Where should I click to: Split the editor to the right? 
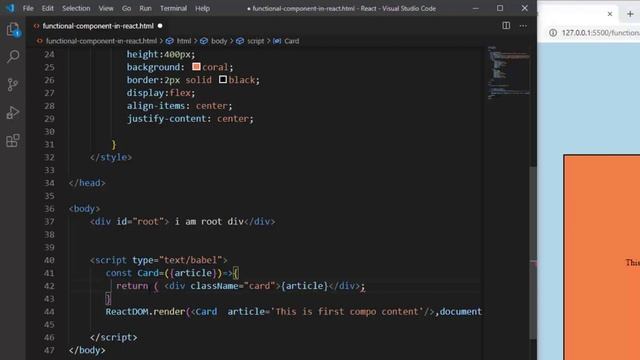pyautogui.click(x=506, y=26)
